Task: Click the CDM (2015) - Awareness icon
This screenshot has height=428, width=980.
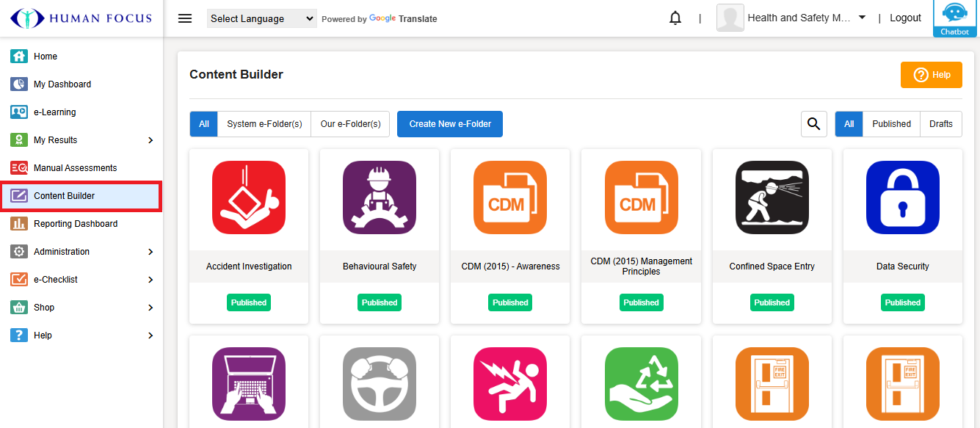Action: (x=510, y=197)
